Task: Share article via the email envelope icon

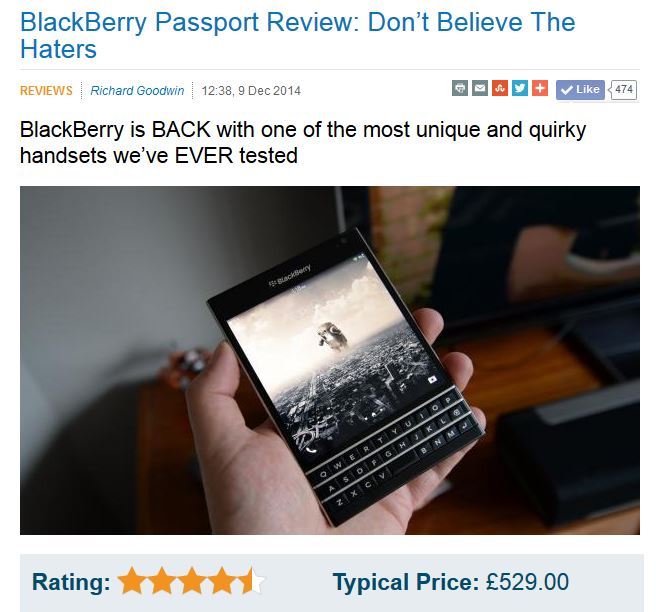Action: [x=480, y=89]
